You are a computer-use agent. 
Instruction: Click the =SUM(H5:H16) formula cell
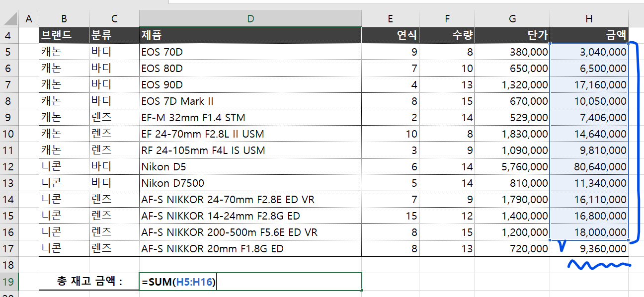tap(250, 282)
